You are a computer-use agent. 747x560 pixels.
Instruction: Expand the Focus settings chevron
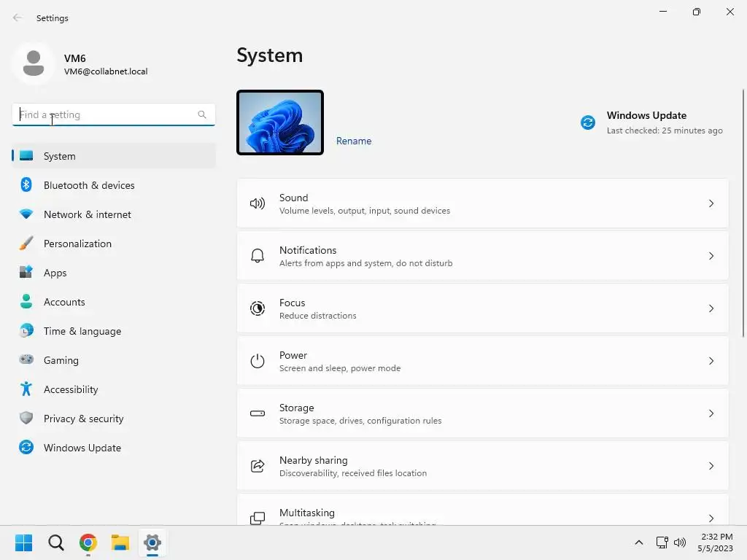(x=711, y=308)
